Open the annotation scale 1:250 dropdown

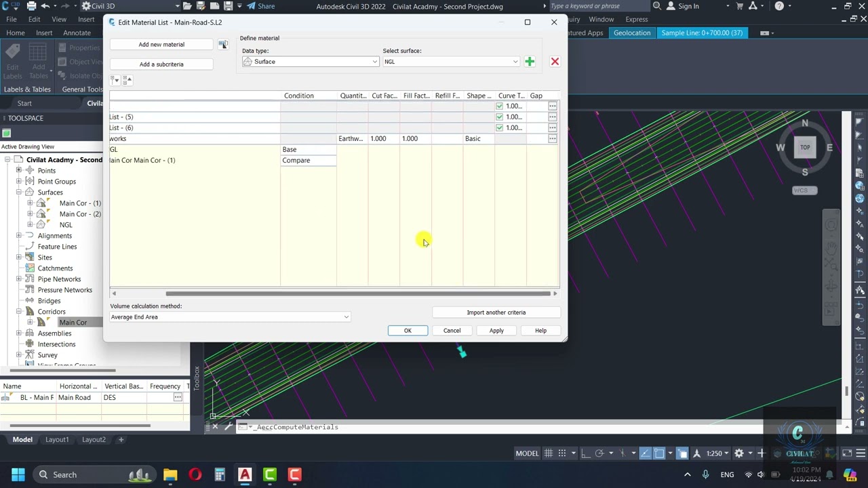click(x=717, y=453)
